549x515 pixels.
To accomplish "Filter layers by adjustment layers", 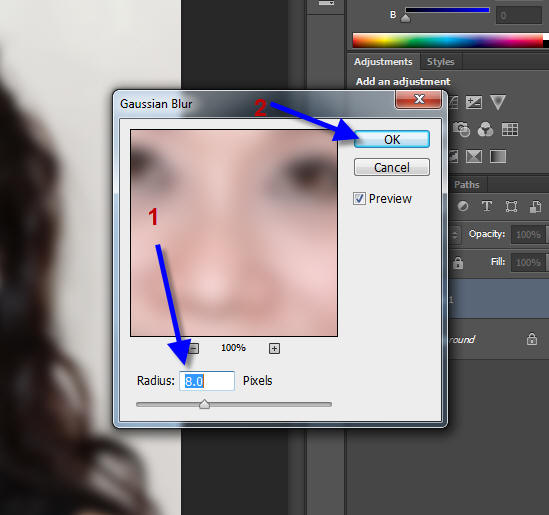I will 463,207.
